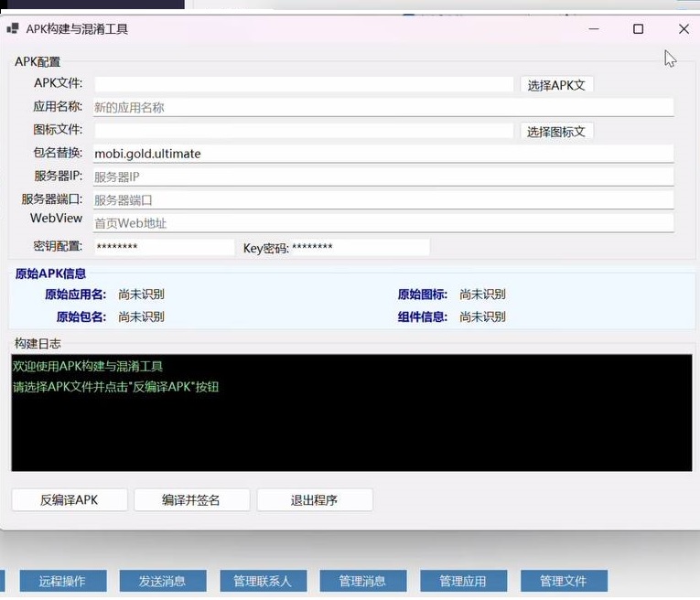Click the Key密码 password field
This screenshot has height=600, width=700.
point(359,247)
